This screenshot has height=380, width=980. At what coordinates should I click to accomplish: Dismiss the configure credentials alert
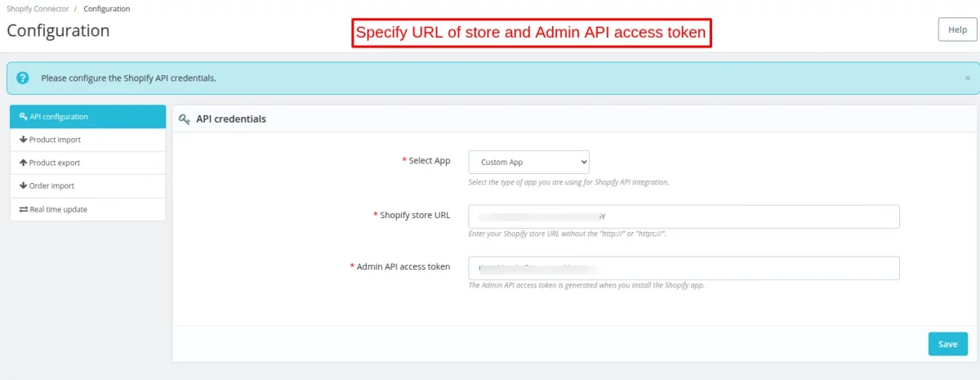(968, 78)
